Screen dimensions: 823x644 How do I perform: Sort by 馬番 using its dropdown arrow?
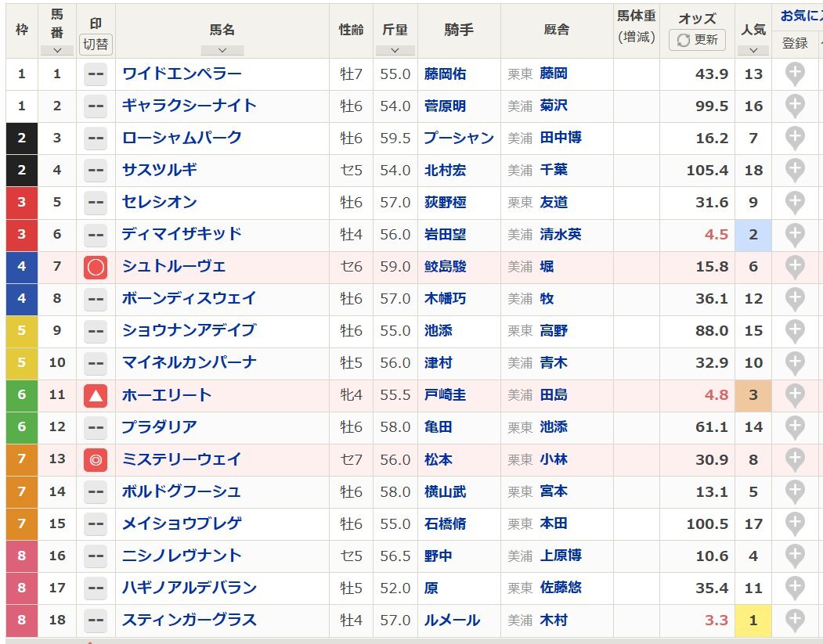tap(56, 50)
